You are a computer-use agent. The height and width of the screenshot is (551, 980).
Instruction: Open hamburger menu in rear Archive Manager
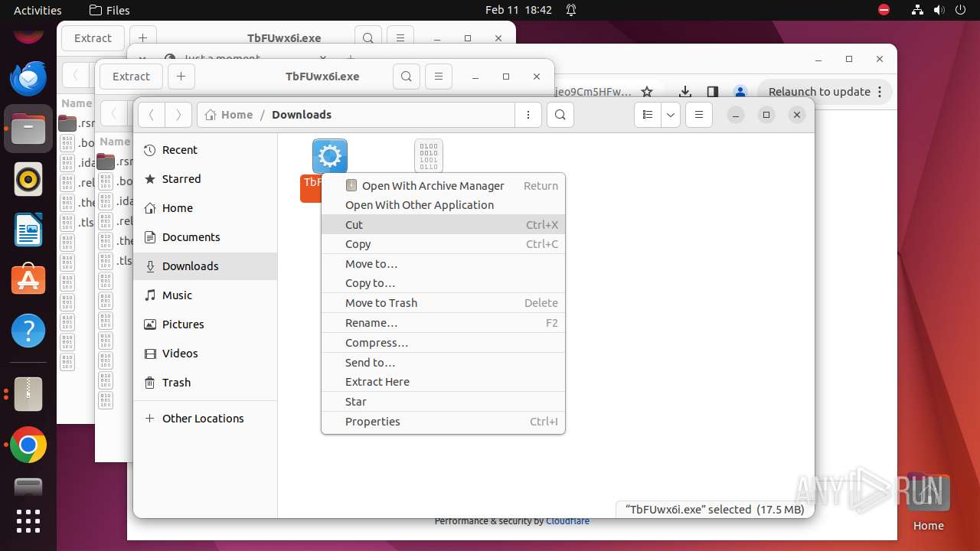point(400,38)
